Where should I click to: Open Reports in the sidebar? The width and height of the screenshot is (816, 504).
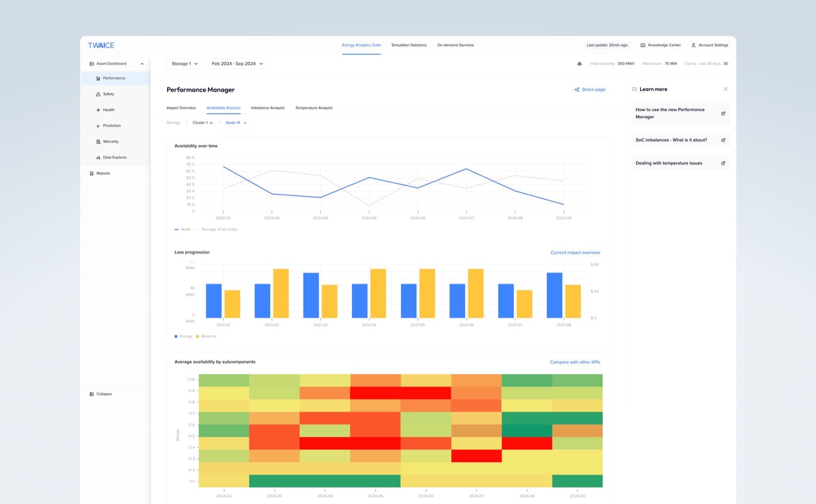(x=100, y=173)
